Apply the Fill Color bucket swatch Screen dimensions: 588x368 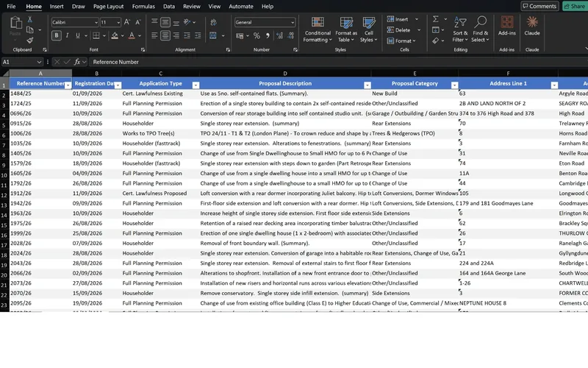click(x=115, y=35)
